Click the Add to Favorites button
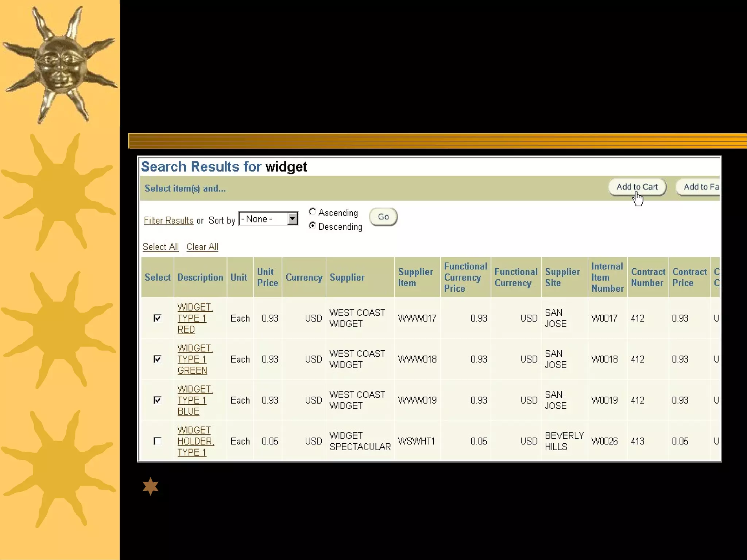This screenshot has height=560, width=747. pyautogui.click(x=698, y=187)
